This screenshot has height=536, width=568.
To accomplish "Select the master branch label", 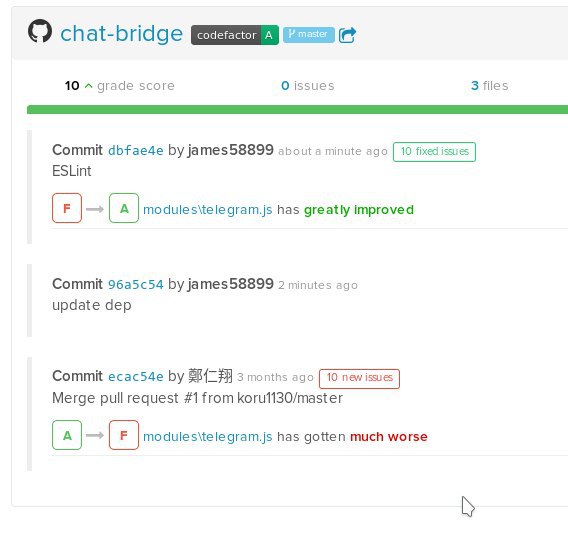I will pyautogui.click(x=309, y=35).
